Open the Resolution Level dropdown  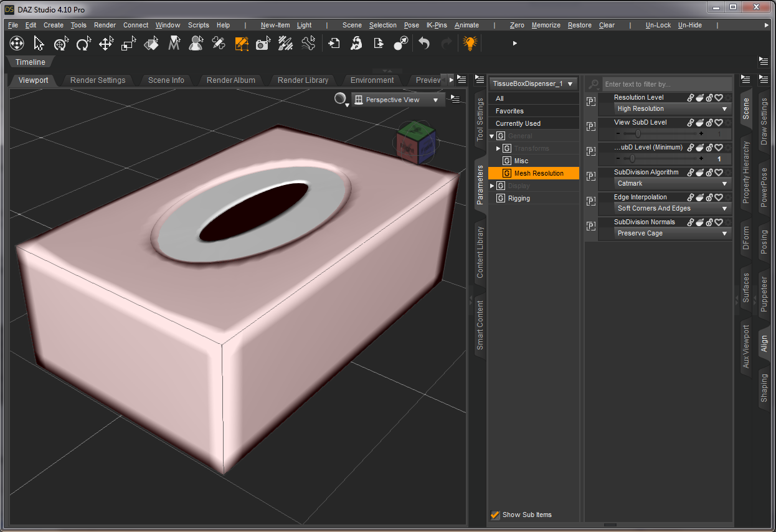[671, 108]
